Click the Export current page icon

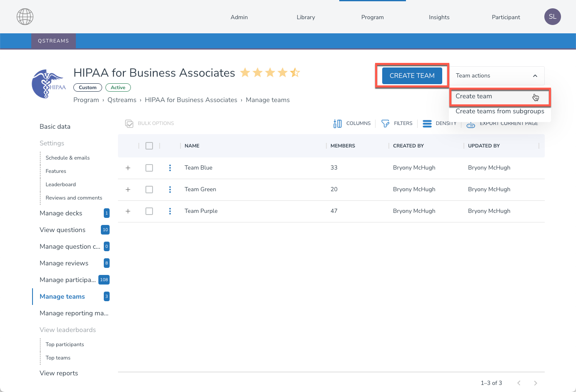point(471,125)
